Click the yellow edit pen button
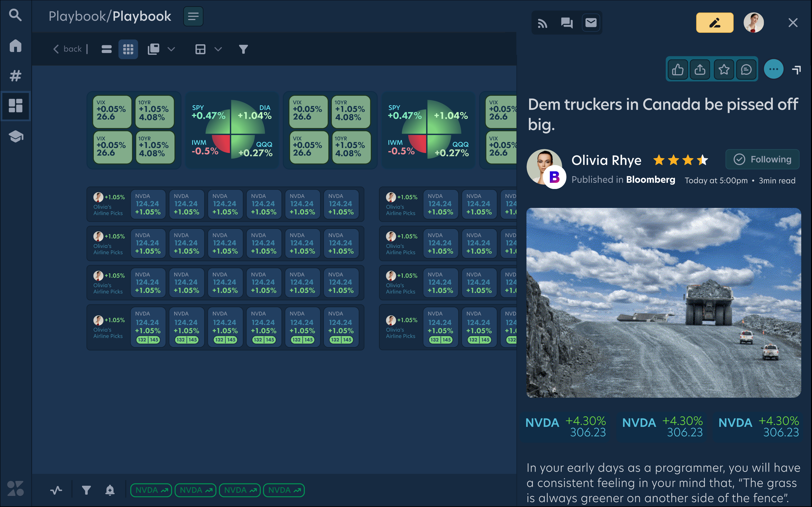This screenshot has width=812, height=507. coord(715,23)
